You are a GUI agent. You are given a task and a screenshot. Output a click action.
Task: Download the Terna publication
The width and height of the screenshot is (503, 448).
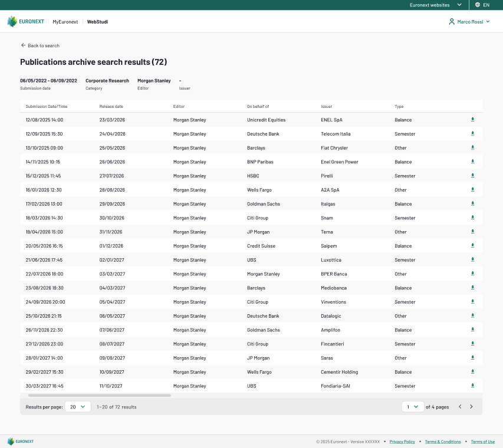tap(472, 232)
